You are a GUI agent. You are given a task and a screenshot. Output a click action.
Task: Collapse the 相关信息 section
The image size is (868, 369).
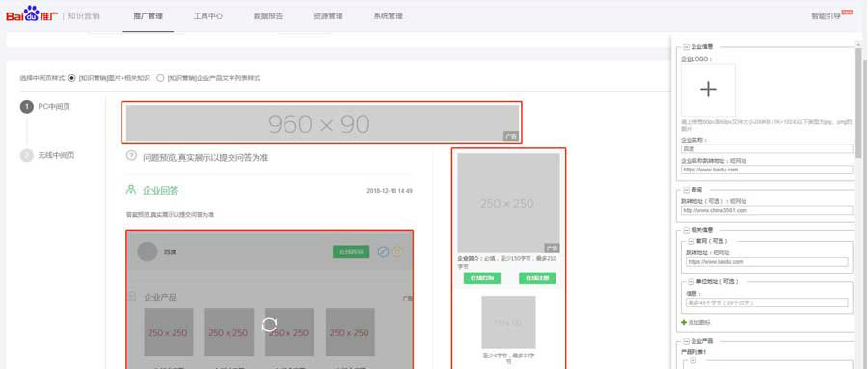click(686, 230)
